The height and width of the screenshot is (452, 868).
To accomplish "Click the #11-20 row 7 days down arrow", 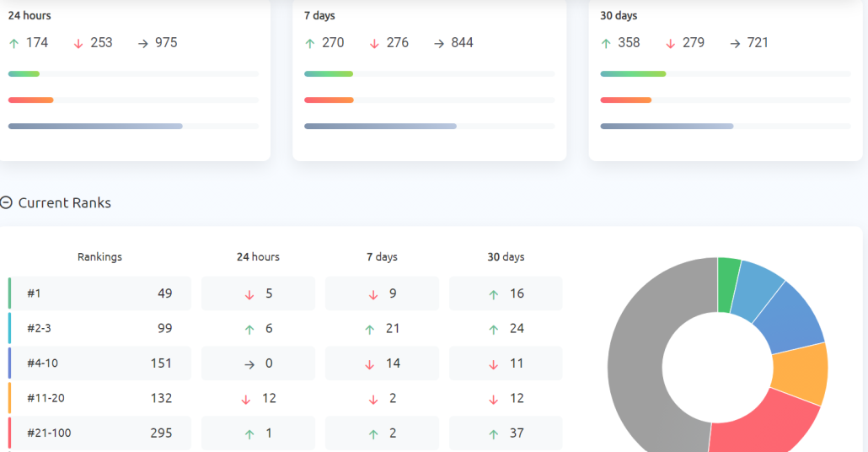I will pos(373,400).
